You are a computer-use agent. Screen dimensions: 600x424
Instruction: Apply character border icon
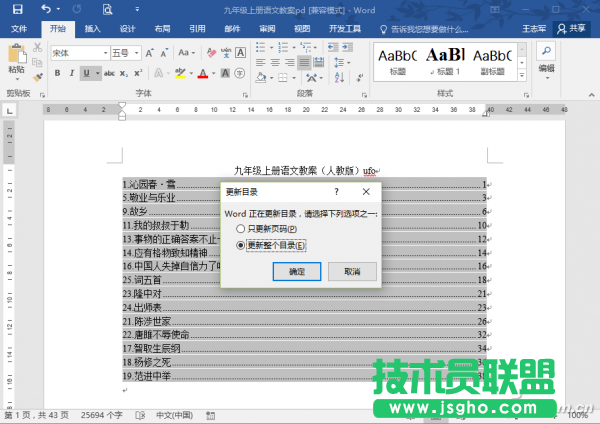click(240, 53)
